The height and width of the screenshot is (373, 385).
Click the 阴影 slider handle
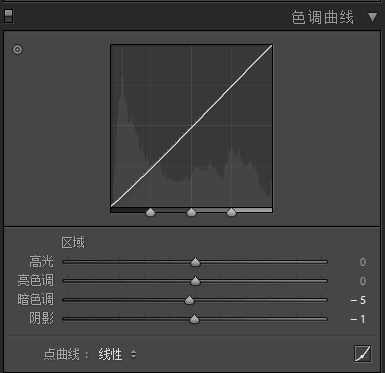pyautogui.click(x=194, y=319)
